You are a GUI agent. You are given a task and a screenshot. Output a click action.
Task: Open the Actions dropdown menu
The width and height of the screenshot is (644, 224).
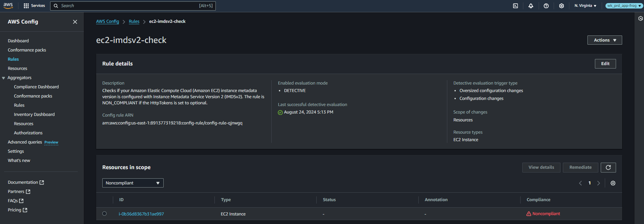(605, 40)
